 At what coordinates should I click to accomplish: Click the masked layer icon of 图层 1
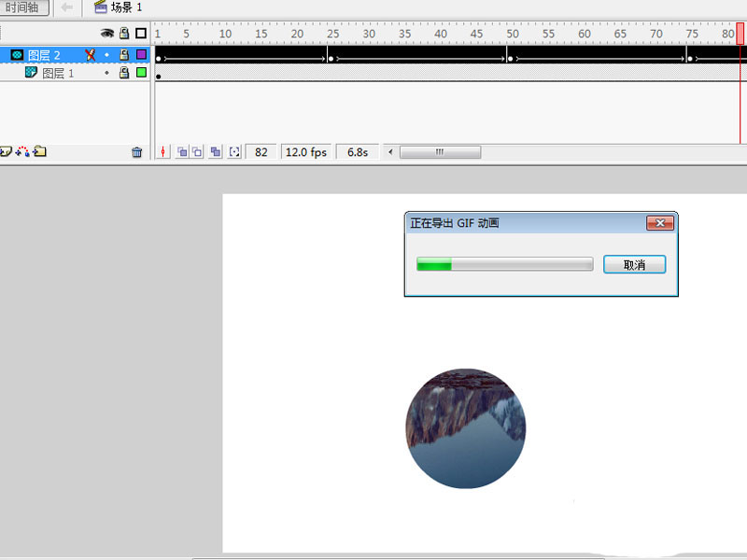[31, 73]
